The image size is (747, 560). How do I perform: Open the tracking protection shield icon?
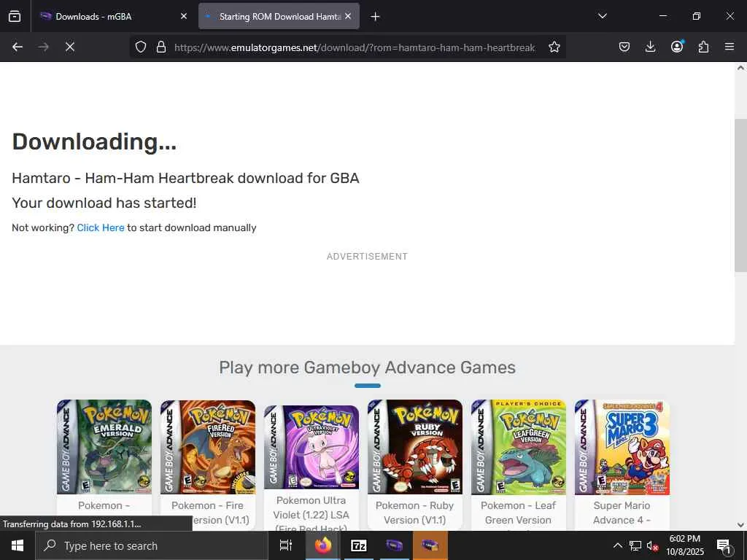pos(141,47)
